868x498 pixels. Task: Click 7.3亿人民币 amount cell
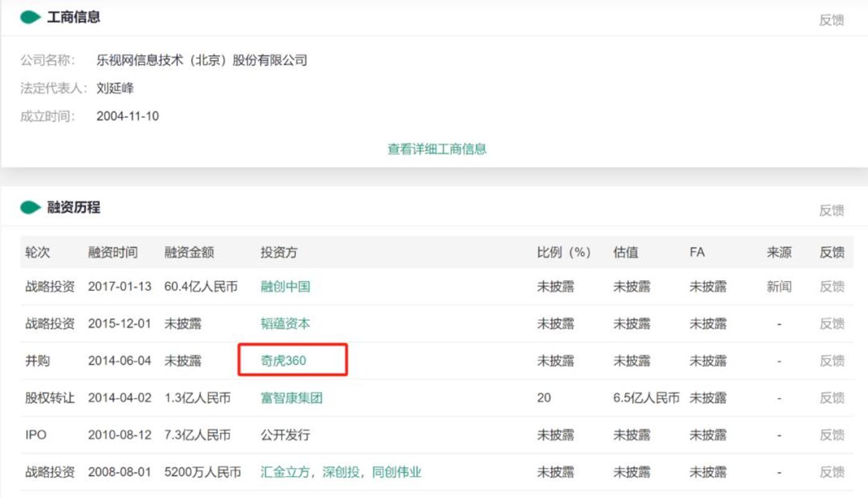(197, 435)
